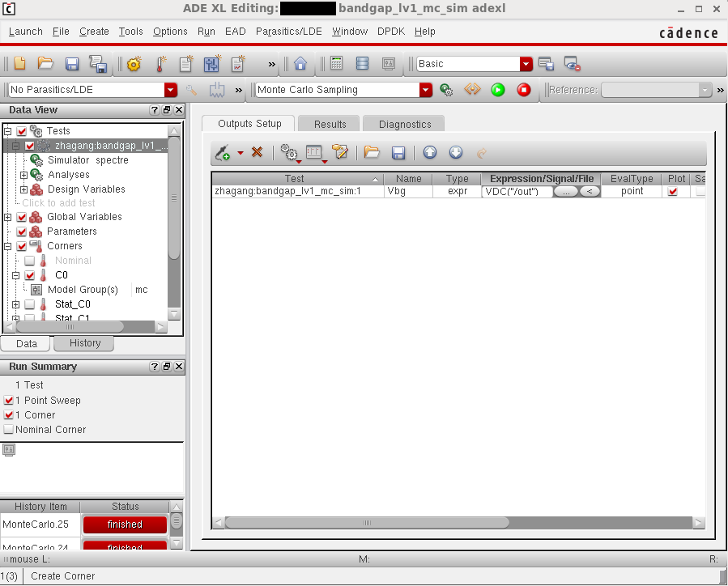This screenshot has height=586, width=728.
Task: Open the Parasitics/LDE menu
Action: point(289,32)
